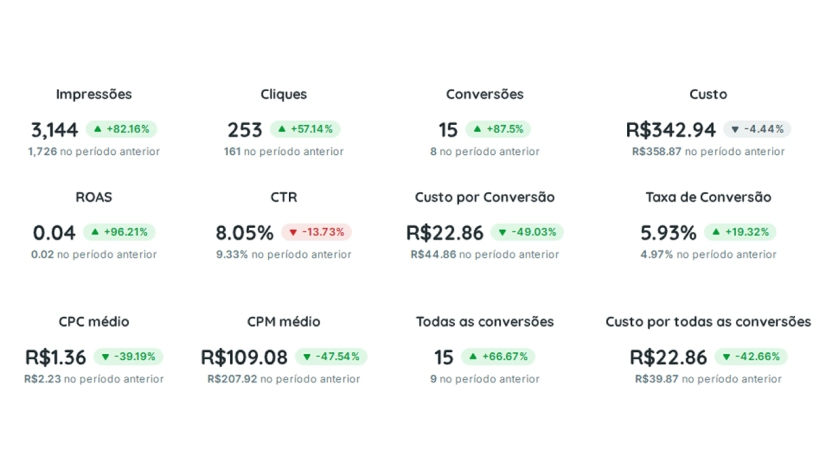Click the gray down arrow in the Custo badge
The image size is (820, 465).
[735, 129]
